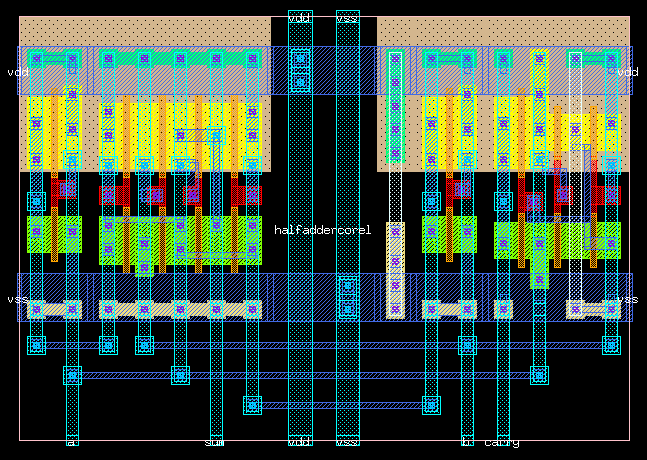Select the rightmost via below the vss rail
647x460 pixels.
(610, 345)
